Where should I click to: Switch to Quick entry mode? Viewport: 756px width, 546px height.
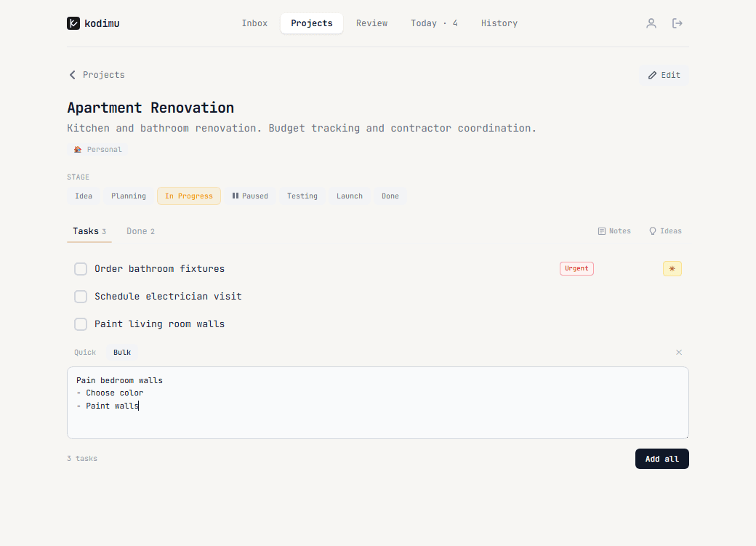pyautogui.click(x=85, y=352)
